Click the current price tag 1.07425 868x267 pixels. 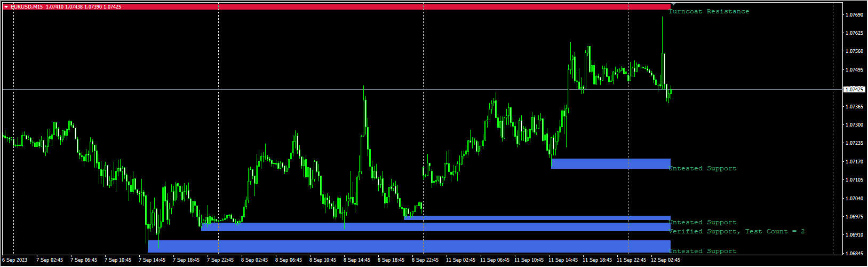click(x=855, y=89)
